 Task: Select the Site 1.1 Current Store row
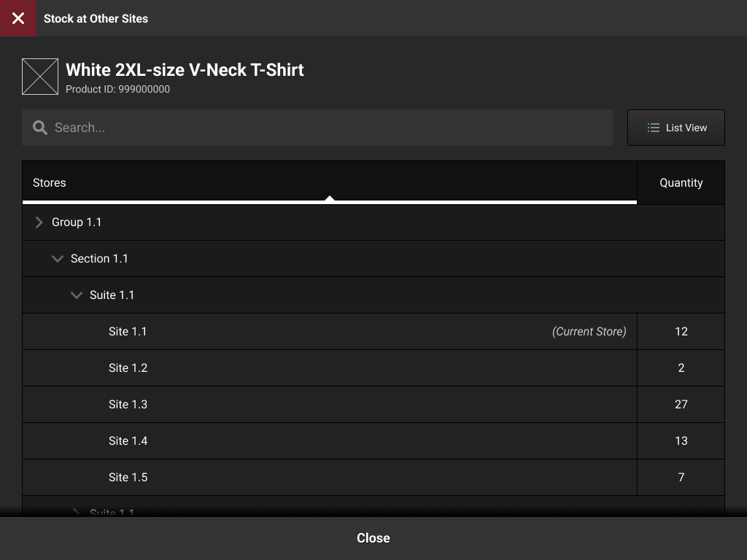[328, 331]
